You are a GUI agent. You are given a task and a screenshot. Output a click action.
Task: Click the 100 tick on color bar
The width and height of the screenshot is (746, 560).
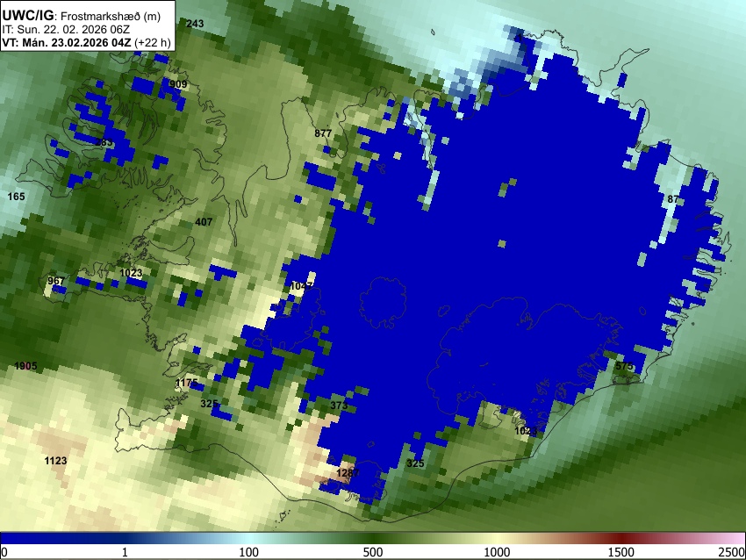[x=248, y=552]
